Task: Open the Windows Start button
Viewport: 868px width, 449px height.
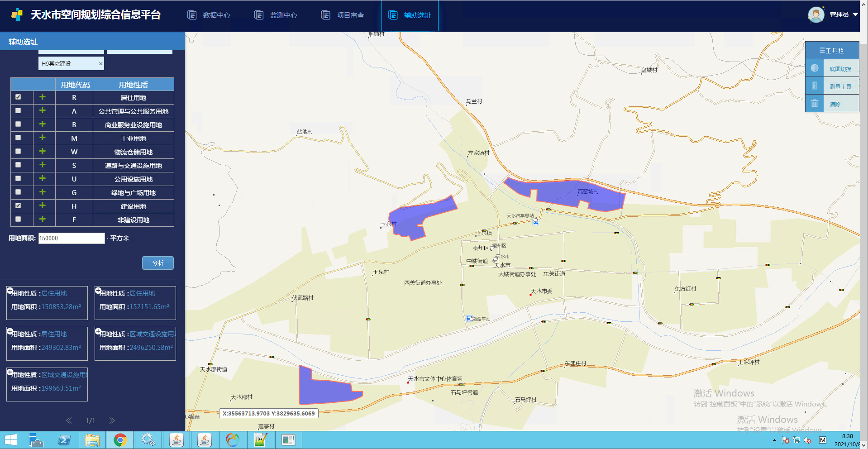Action: point(10,440)
